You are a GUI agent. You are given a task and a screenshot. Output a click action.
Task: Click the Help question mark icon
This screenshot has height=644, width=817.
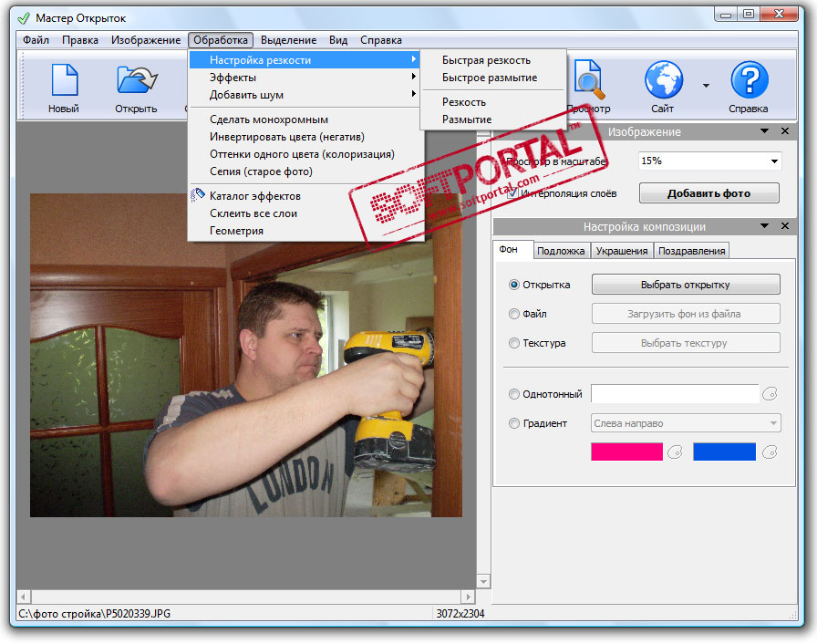(x=749, y=79)
